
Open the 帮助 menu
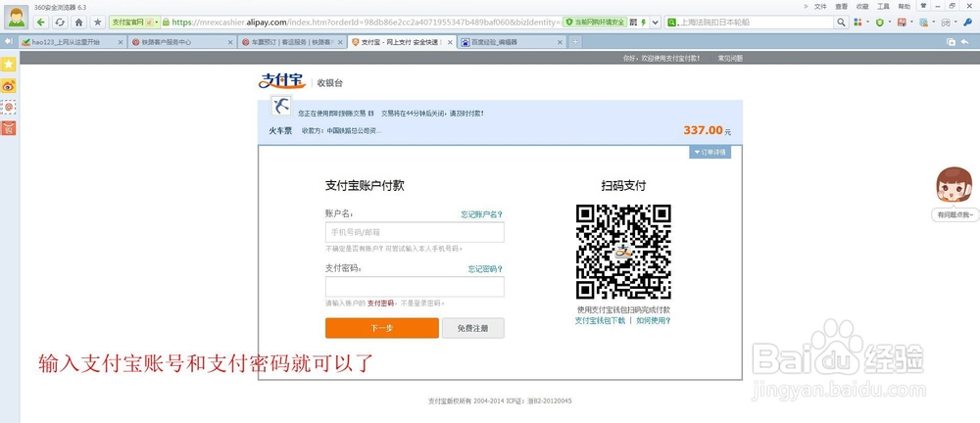tap(905, 6)
